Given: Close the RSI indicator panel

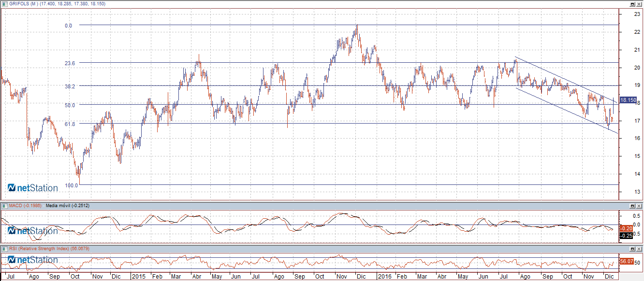Looking at the screenshot, I should (639, 248).
